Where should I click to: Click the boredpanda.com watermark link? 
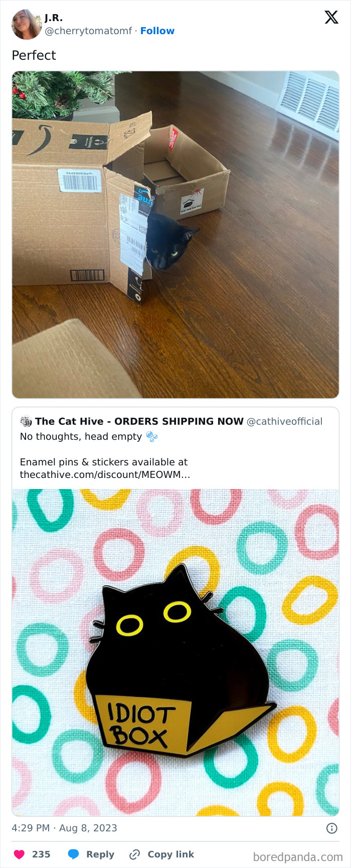[x=299, y=854]
